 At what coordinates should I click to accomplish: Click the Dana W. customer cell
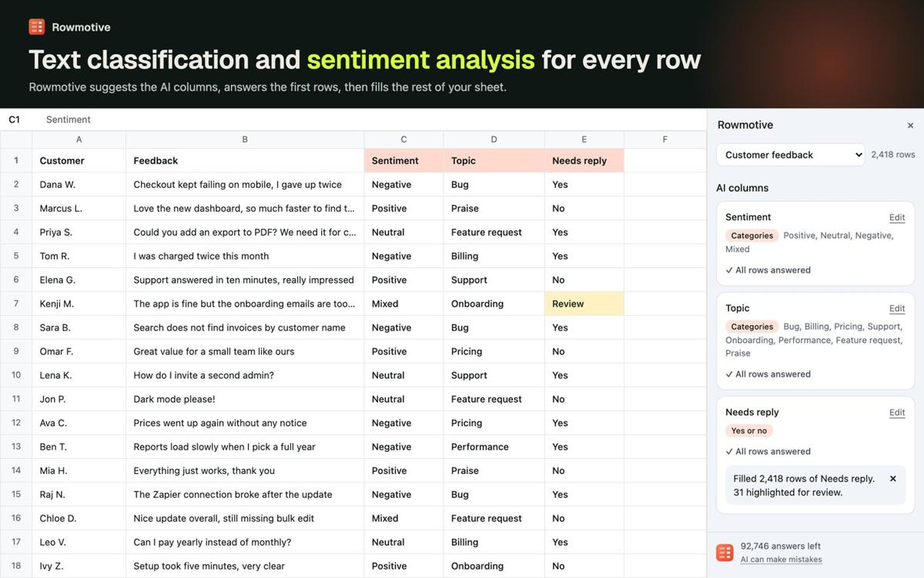pos(79,184)
